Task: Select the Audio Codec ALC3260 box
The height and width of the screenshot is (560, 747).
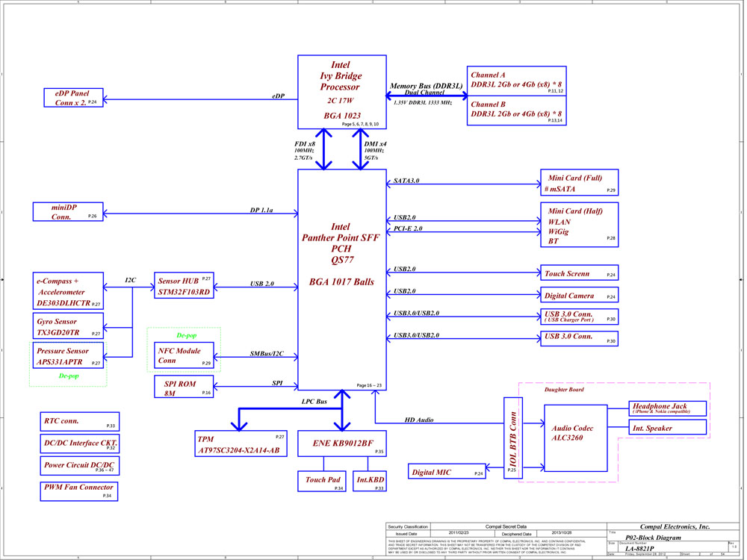Action: tap(577, 438)
